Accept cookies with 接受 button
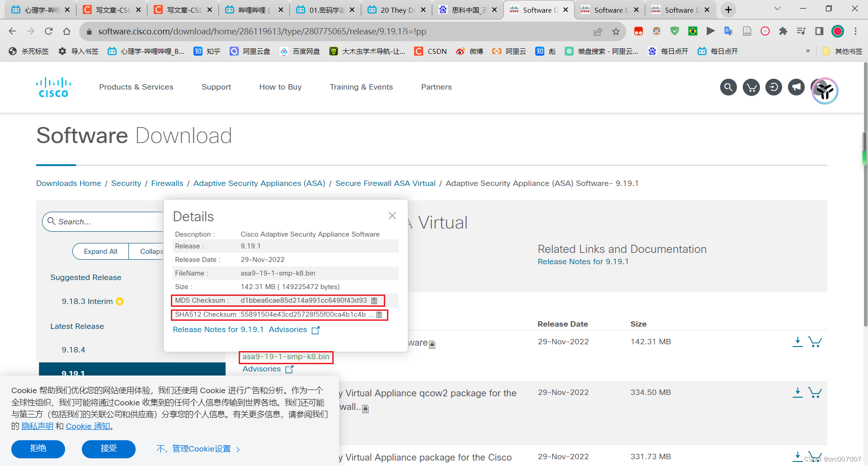Viewport: 868px width, 466px height. coord(108,449)
